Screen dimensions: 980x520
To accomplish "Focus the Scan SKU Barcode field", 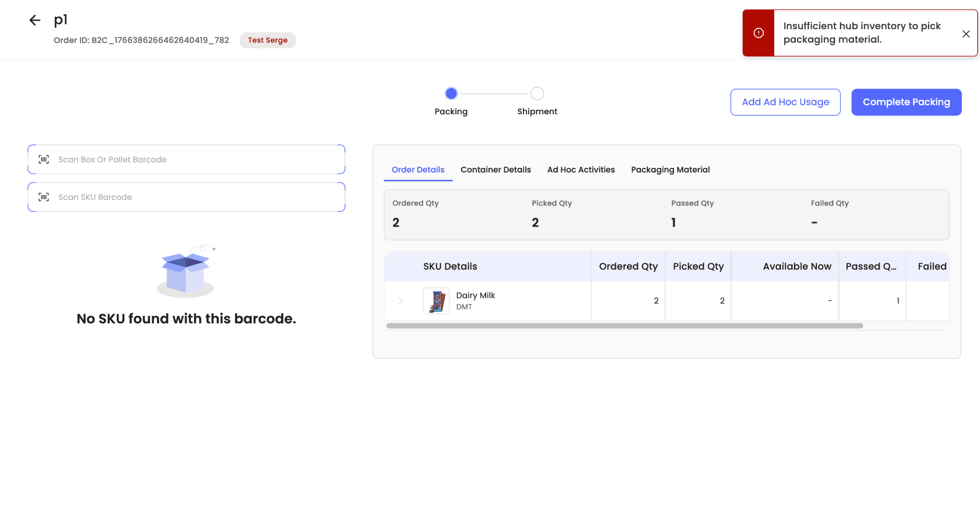I will (x=196, y=197).
